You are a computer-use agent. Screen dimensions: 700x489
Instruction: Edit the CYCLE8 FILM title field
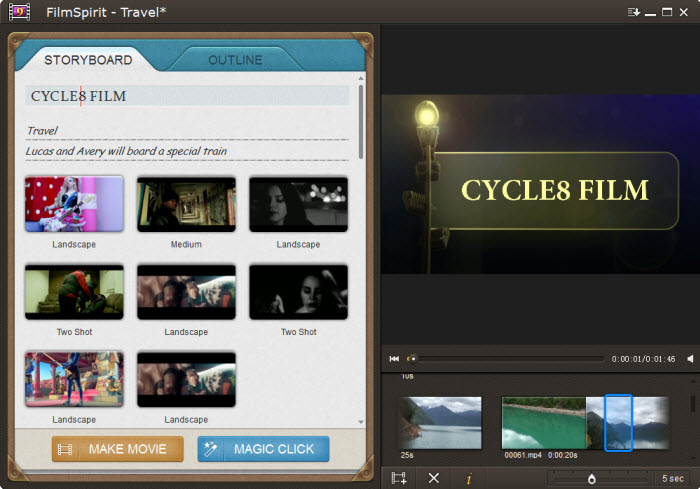tap(188, 96)
